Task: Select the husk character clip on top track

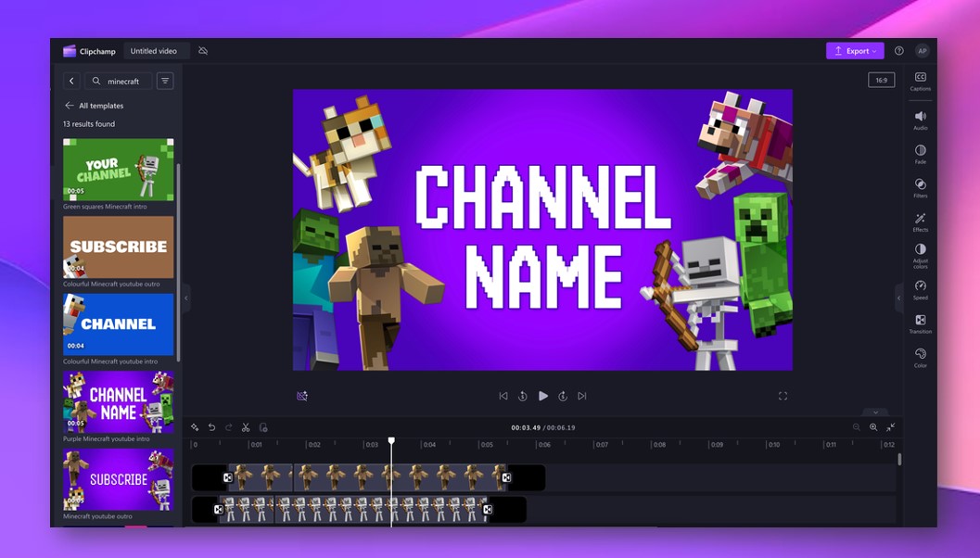Action: pos(369,477)
